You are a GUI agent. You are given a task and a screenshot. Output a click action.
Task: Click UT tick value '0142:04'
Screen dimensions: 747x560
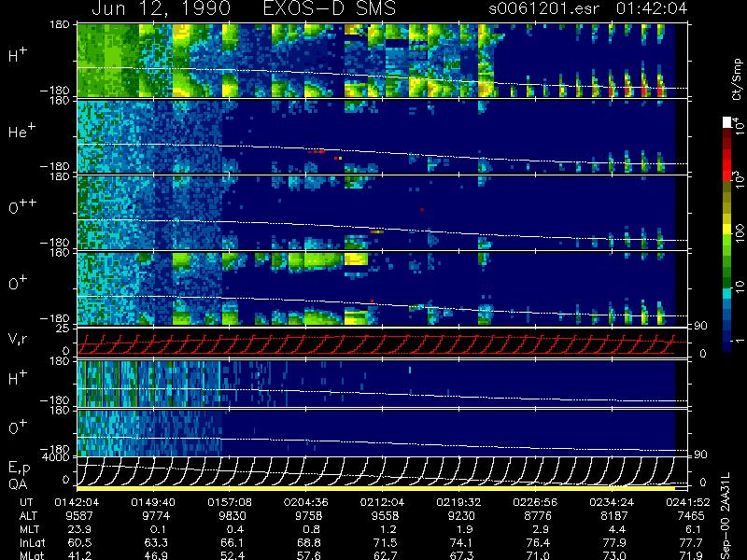click(77, 502)
